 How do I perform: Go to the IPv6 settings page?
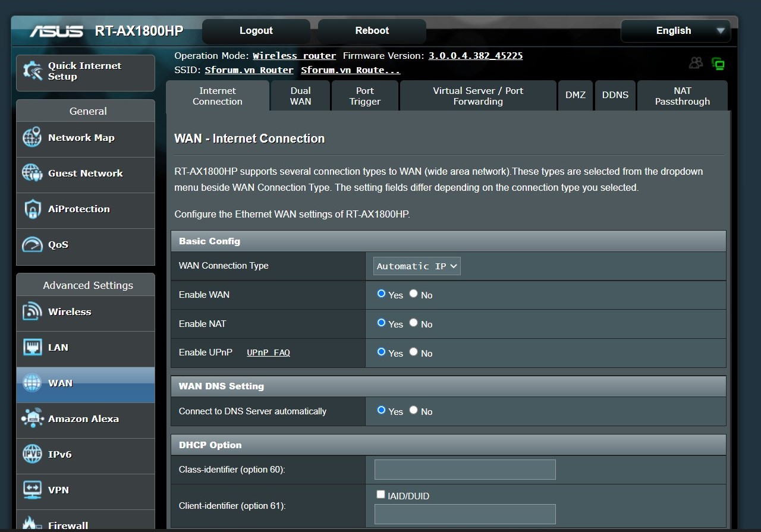coord(86,456)
